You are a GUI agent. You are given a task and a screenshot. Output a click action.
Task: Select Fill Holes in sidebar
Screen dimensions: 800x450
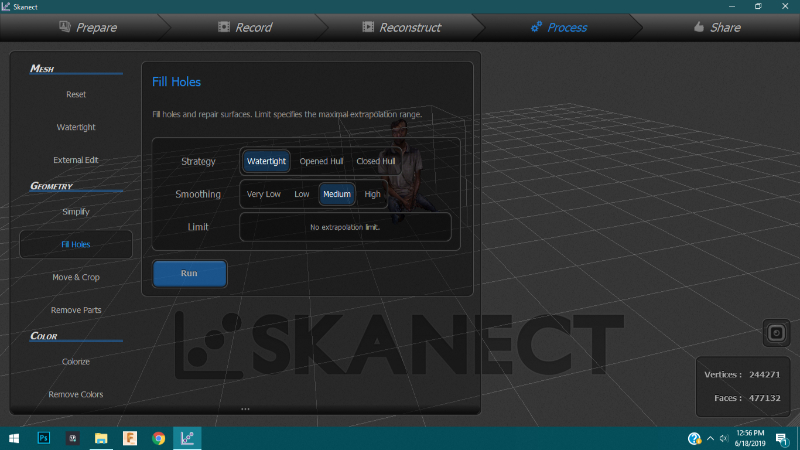coord(76,244)
